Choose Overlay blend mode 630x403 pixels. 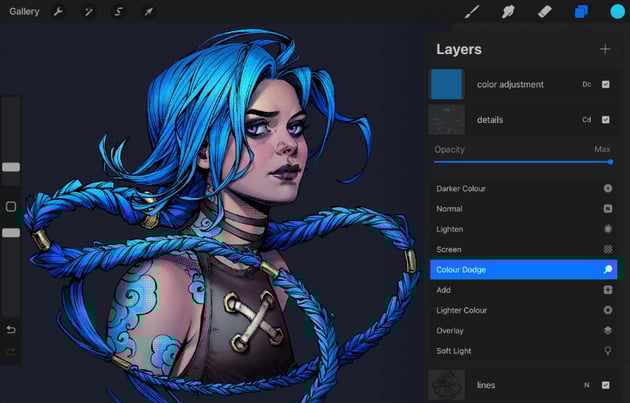(x=524, y=330)
